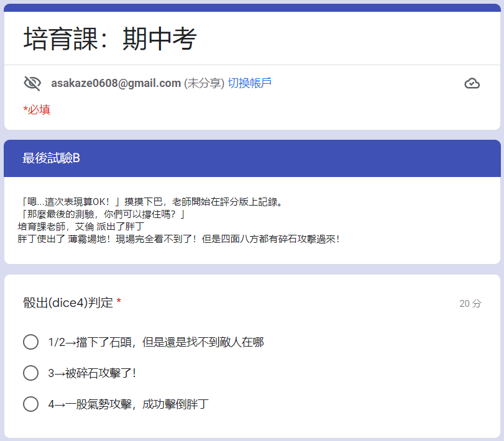The width and height of the screenshot is (504, 441).
Task: Click the (未分享) not-shared text
Action: (204, 83)
